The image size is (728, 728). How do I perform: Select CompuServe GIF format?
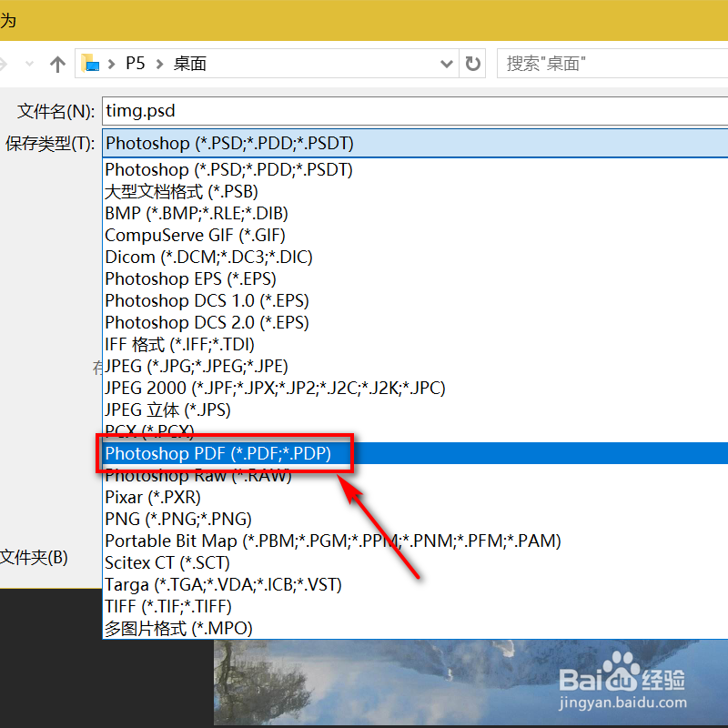[x=195, y=235]
